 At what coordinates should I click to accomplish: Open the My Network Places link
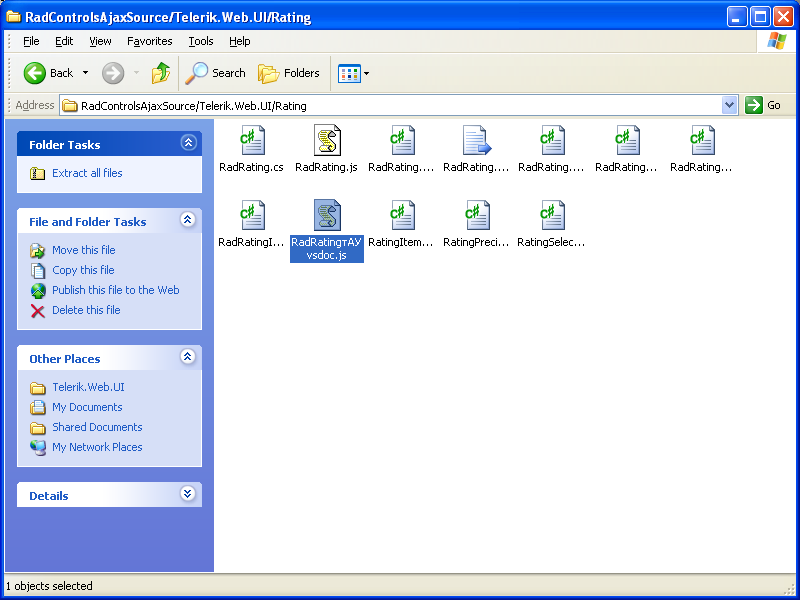(97, 447)
